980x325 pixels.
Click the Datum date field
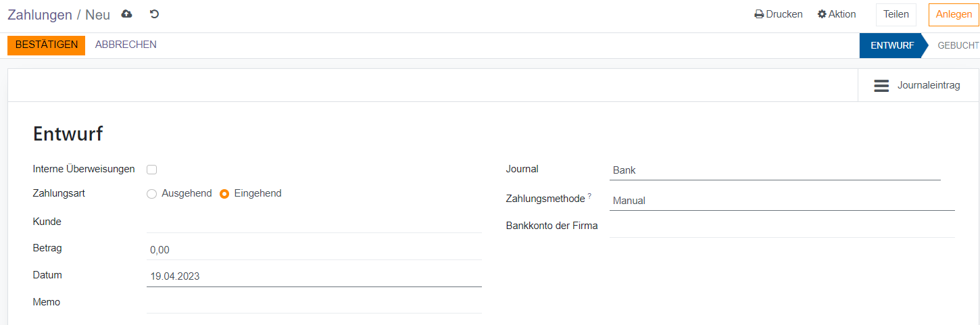coord(314,276)
